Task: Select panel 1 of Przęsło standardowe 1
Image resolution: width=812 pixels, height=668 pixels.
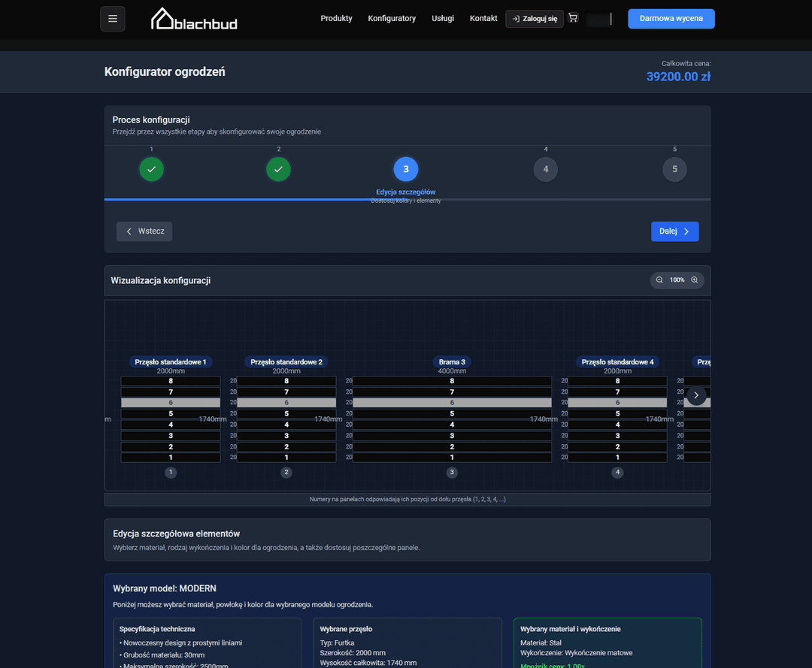Action: pyautogui.click(x=171, y=458)
